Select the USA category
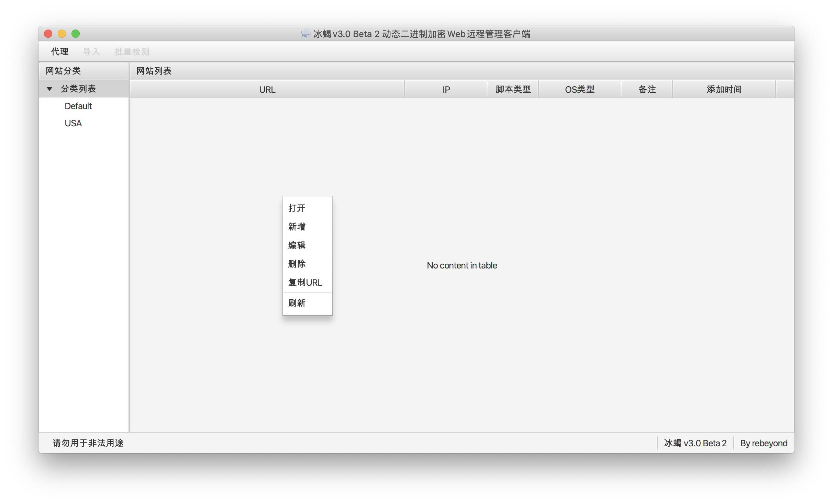The width and height of the screenshot is (833, 504). (x=73, y=123)
